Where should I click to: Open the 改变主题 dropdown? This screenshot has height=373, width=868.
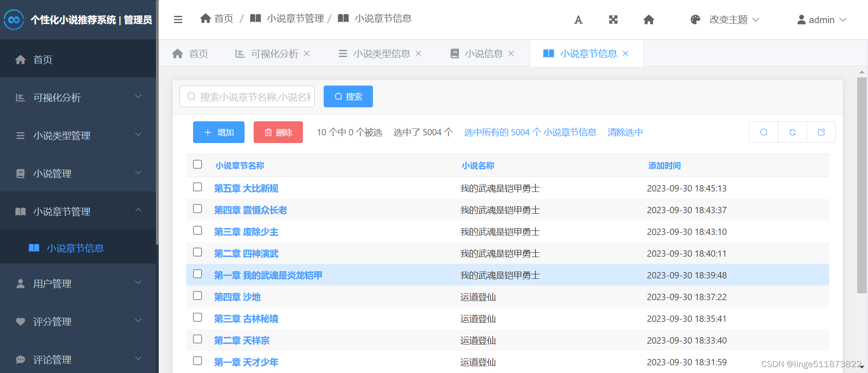point(735,19)
